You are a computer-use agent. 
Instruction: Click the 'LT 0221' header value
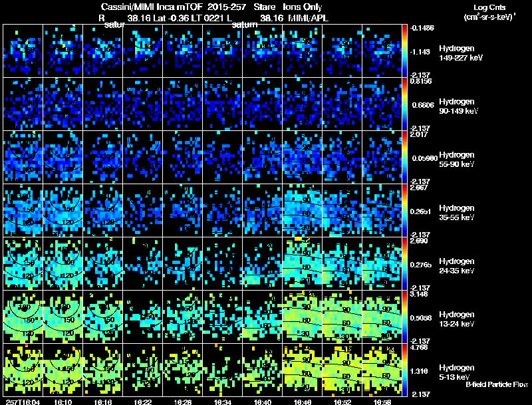pos(205,18)
